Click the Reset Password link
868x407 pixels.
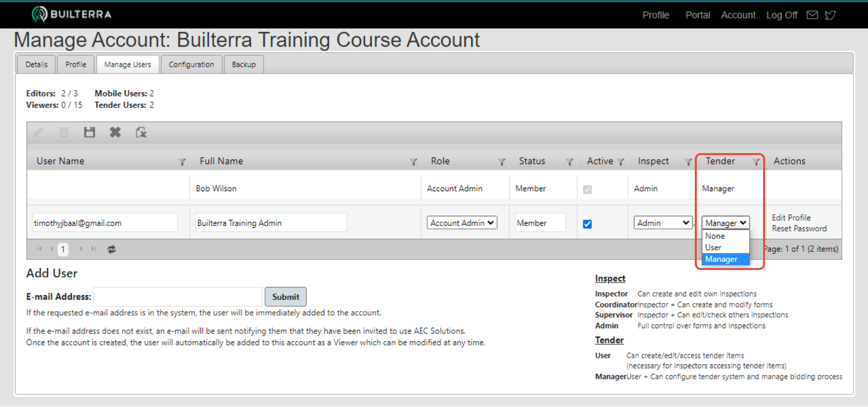[x=799, y=228]
